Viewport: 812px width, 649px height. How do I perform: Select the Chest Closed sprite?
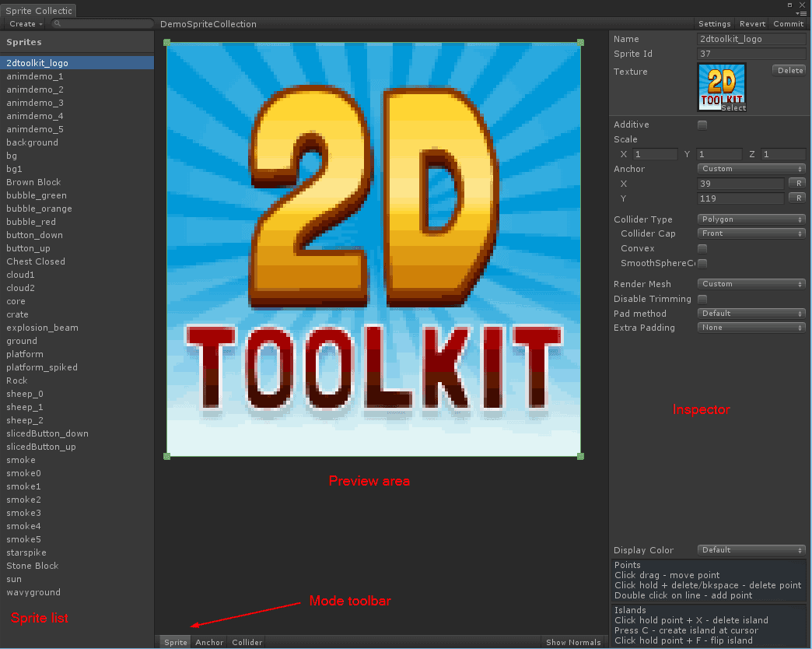(x=77, y=261)
